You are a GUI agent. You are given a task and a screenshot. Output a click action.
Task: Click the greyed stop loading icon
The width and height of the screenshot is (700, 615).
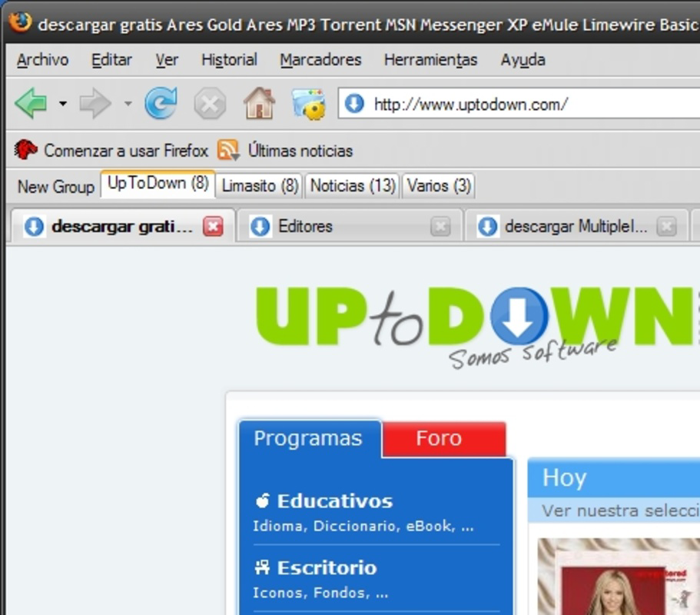[209, 104]
